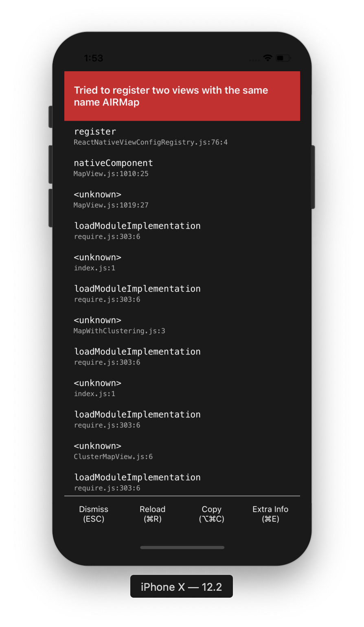
Task: Open ReactNativeViewConfigRegistry.js:76:4 source location
Action: pyautogui.click(x=150, y=142)
